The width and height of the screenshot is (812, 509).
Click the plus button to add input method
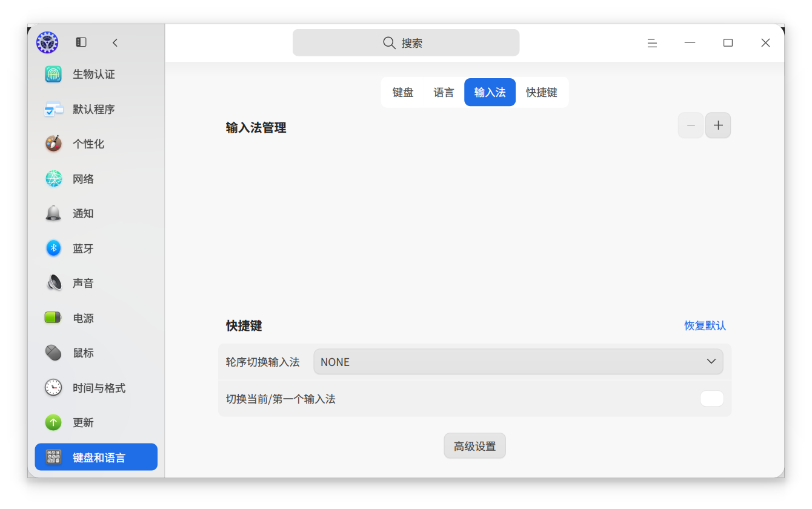[718, 125]
